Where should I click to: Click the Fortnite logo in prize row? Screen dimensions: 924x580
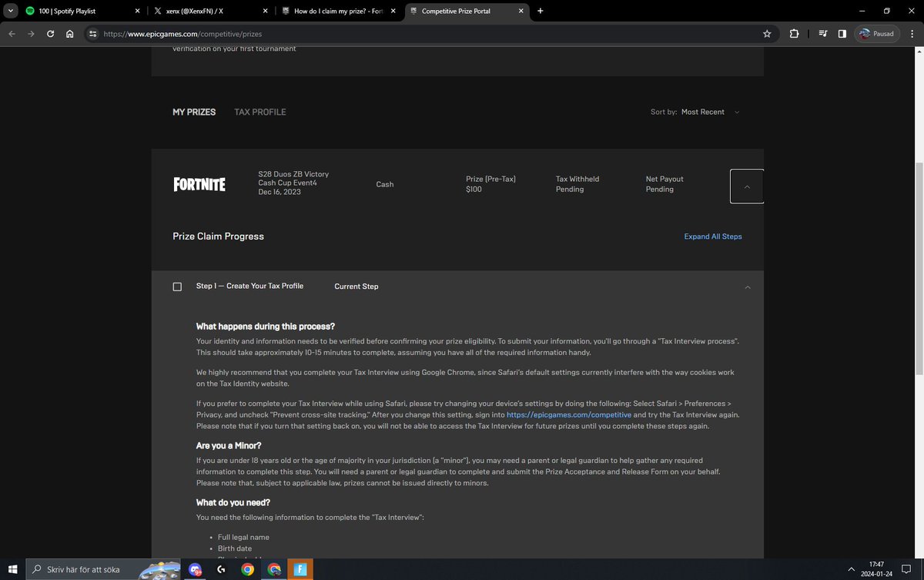point(199,185)
